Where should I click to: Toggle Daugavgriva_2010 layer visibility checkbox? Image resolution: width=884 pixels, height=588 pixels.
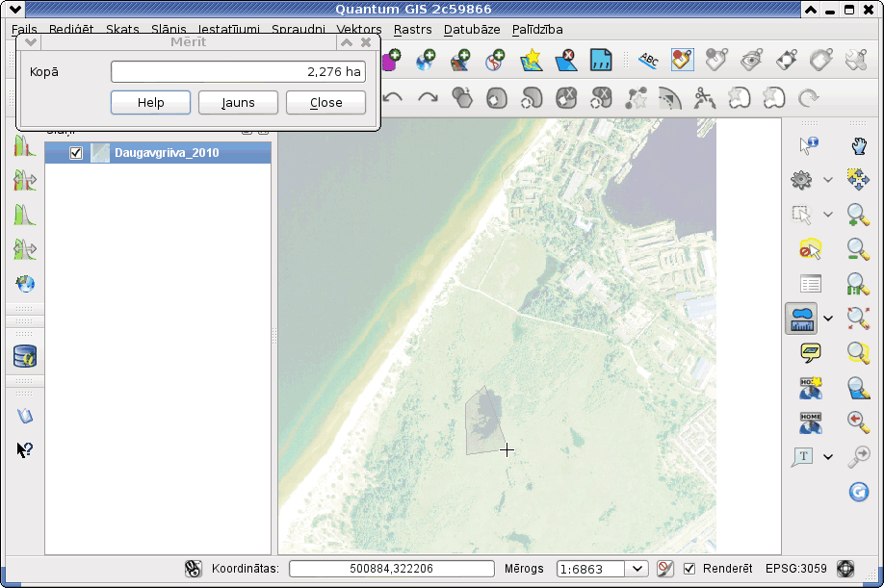tap(76, 153)
